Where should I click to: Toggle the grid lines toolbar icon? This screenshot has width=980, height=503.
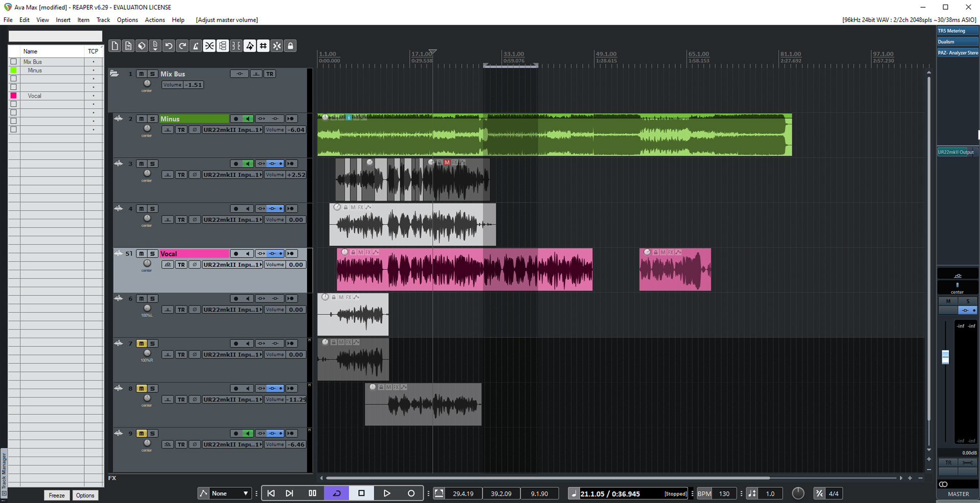point(263,46)
